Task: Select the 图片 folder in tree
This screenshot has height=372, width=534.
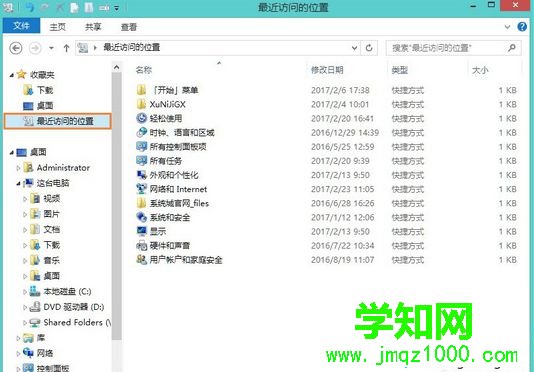Action: click(52, 214)
